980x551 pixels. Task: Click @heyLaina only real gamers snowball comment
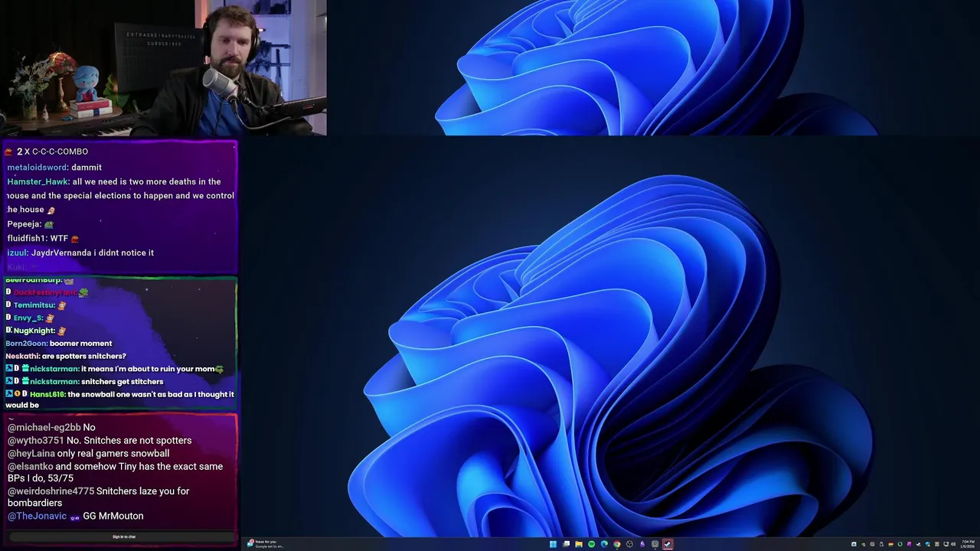(88, 453)
